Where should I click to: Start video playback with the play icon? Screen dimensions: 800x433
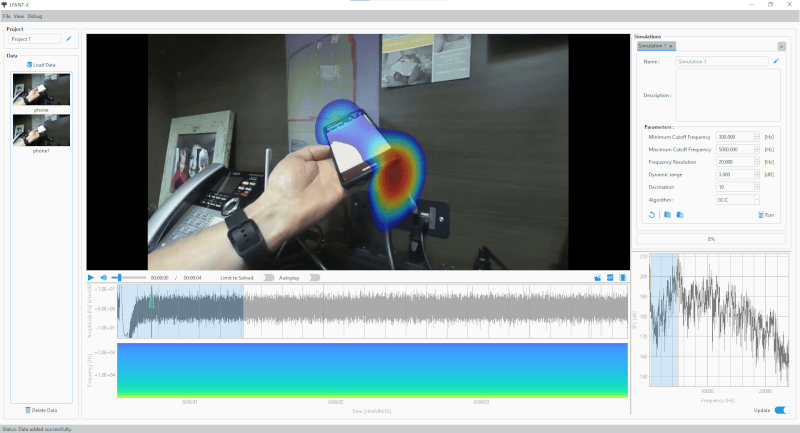pyautogui.click(x=91, y=277)
